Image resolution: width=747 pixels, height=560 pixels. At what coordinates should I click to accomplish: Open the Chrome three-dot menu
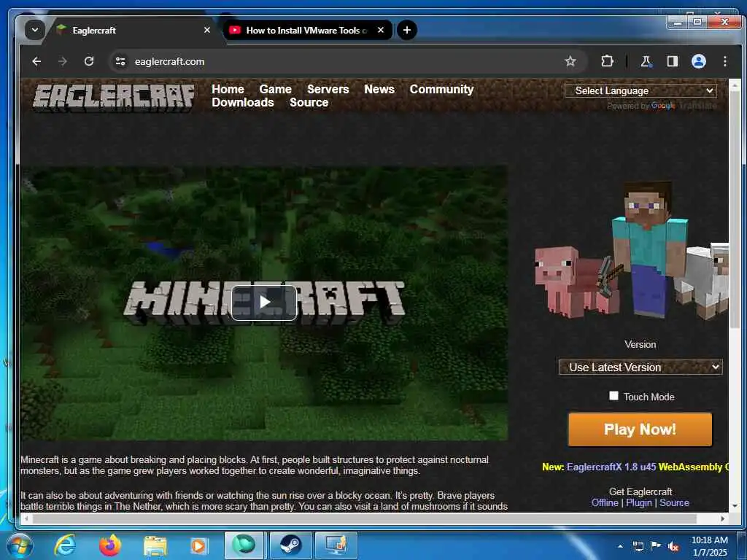(x=724, y=61)
